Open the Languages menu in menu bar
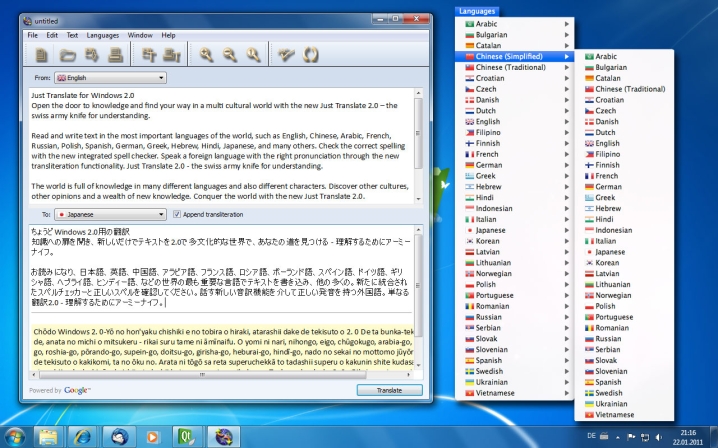This screenshot has width=718, height=448. click(x=102, y=35)
